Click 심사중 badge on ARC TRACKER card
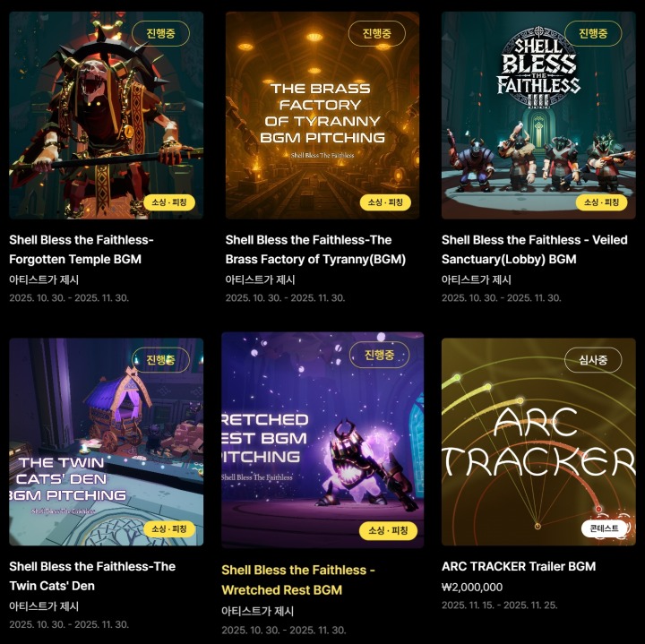Screen dimensions: 645x644 point(593,360)
